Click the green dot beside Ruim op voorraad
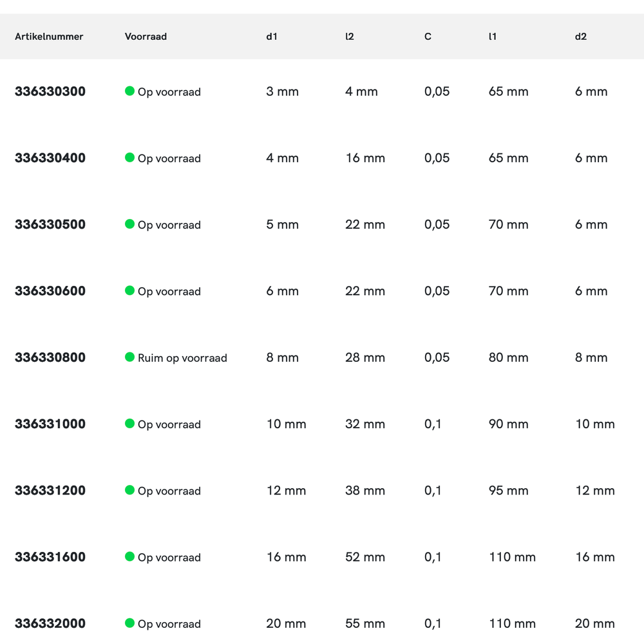The image size is (644, 644). click(x=129, y=357)
